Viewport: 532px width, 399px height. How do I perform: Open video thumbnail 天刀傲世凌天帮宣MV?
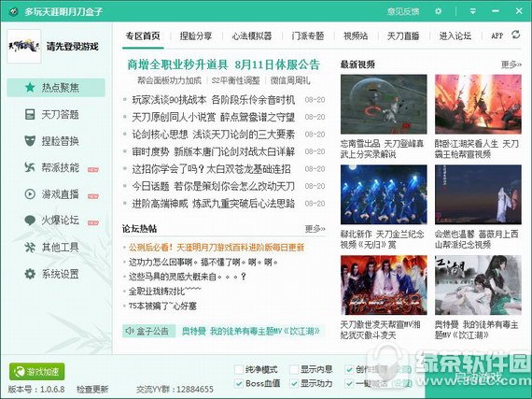click(x=384, y=285)
